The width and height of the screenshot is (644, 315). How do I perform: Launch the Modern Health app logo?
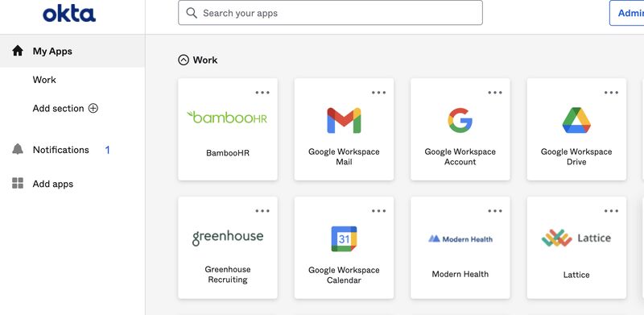point(460,238)
